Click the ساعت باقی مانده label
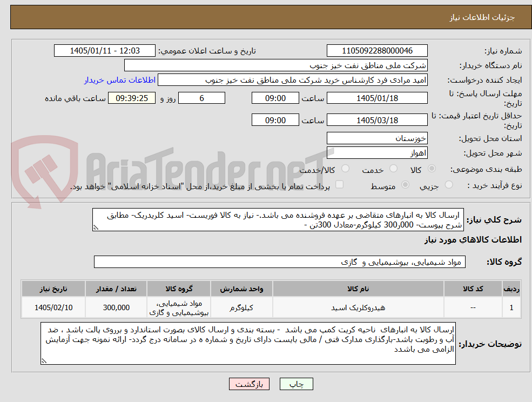This screenshot has height=402, width=532. (x=75, y=98)
